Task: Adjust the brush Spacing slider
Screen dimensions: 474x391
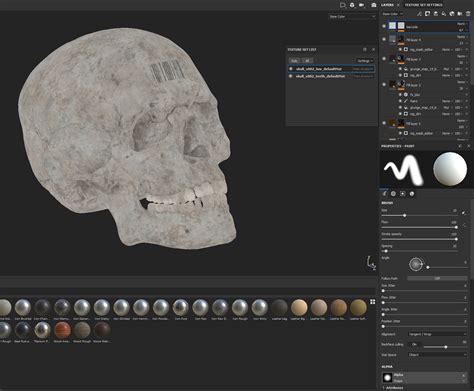Action: coord(419,251)
